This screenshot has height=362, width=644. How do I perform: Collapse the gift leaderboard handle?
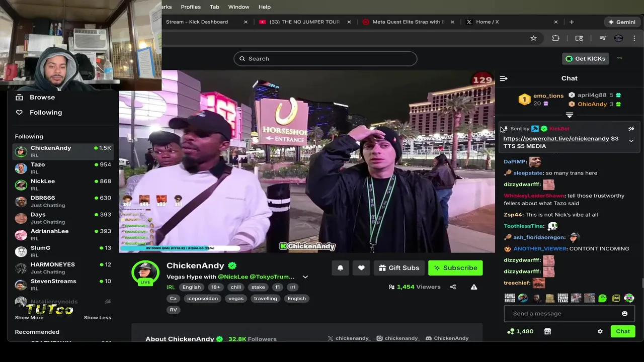pyautogui.click(x=570, y=115)
